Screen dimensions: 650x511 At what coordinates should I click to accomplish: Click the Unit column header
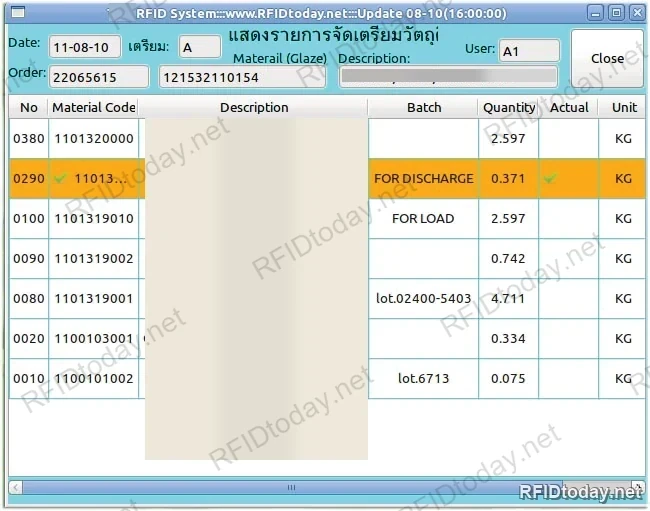pyautogui.click(x=623, y=107)
